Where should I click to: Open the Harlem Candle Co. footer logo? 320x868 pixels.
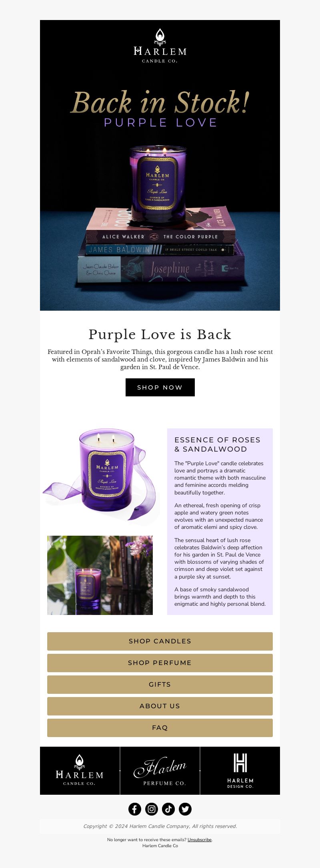pyautogui.click(x=80, y=771)
